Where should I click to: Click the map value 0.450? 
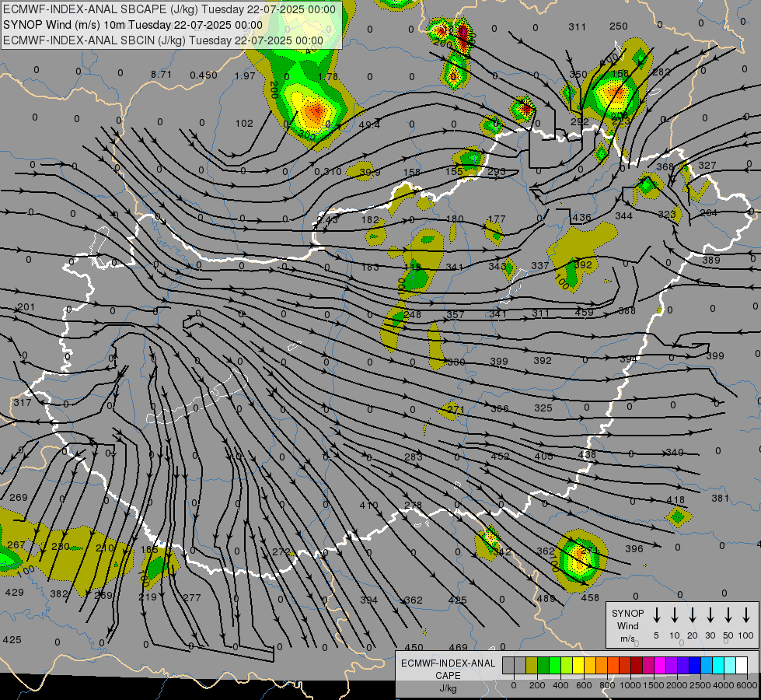[x=204, y=75]
